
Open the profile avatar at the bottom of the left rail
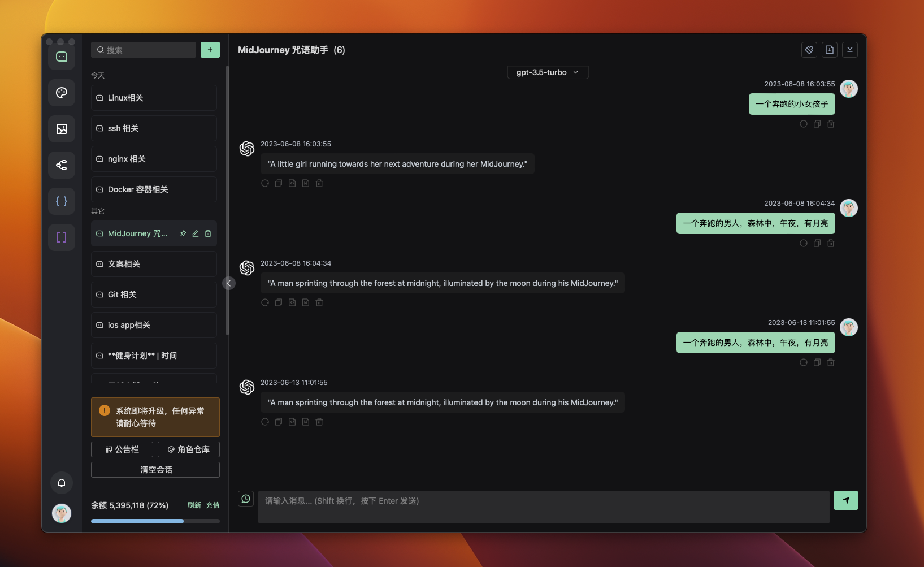(62, 513)
